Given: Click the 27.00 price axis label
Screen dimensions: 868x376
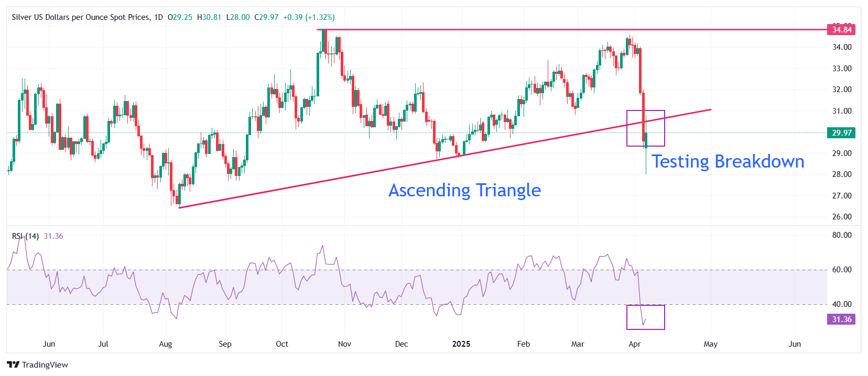Looking at the screenshot, I should point(842,196).
